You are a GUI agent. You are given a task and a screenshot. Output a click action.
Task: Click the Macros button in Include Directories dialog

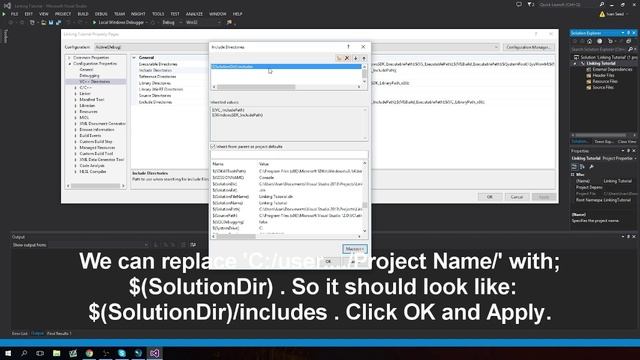pyautogui.click(x=355, y=249)
